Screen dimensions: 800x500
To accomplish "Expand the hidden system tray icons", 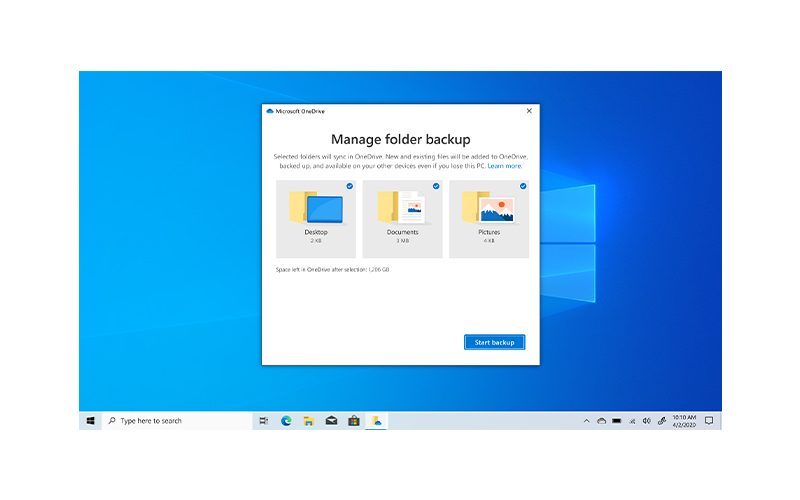I will tap(586, 421).
